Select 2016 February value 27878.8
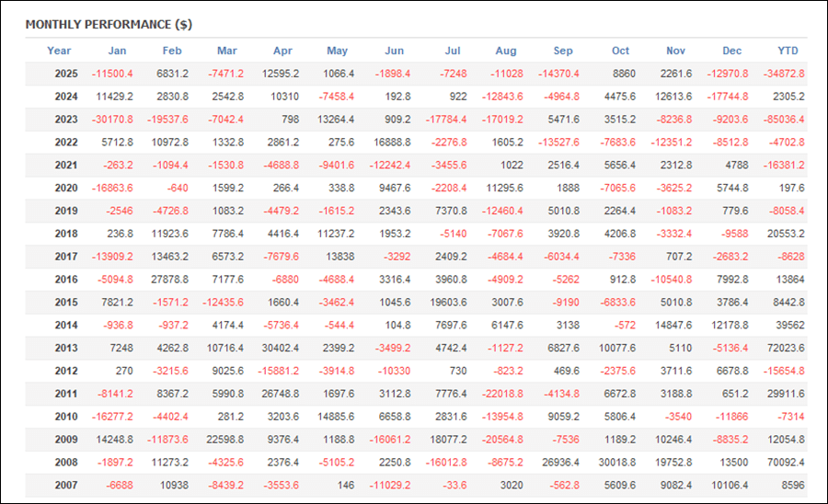This screenshot has width=828, height=504. pyautogui.click(x=167, y=279)
